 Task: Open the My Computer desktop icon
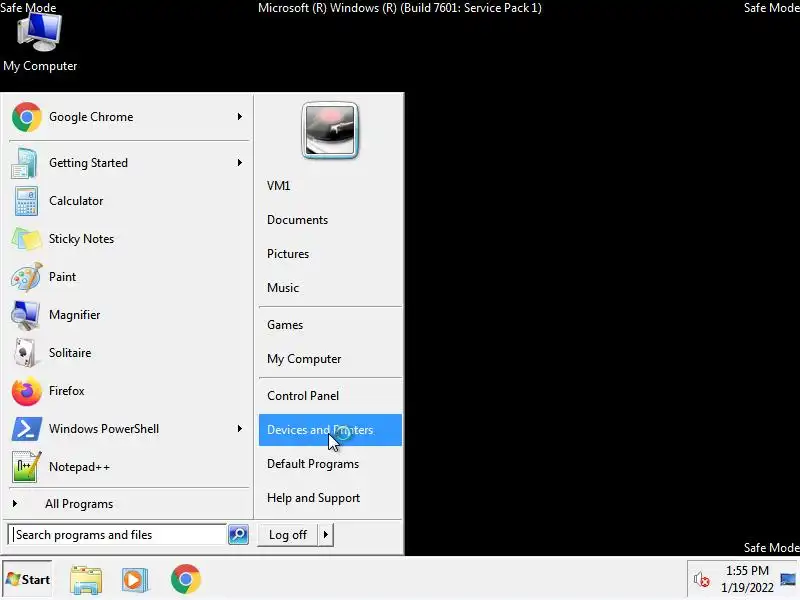coord(39,42)
